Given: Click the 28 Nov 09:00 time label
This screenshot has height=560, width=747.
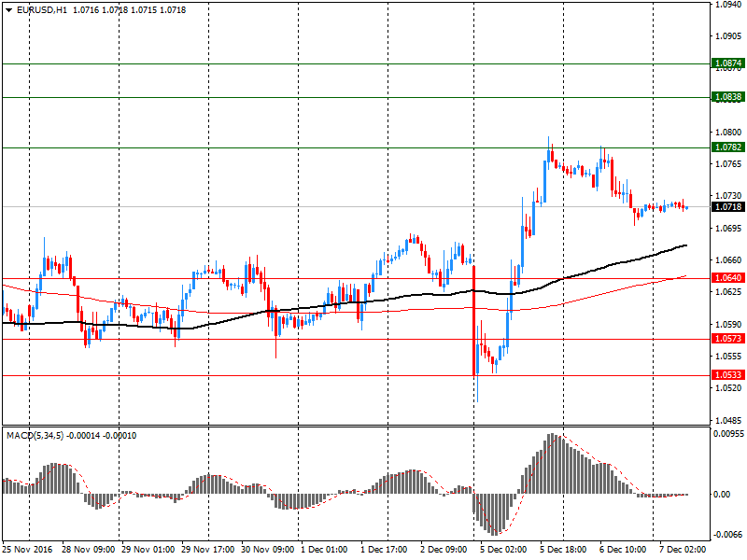Looking at the screenshot, I should pyautogui.click(x=88, y=550).
